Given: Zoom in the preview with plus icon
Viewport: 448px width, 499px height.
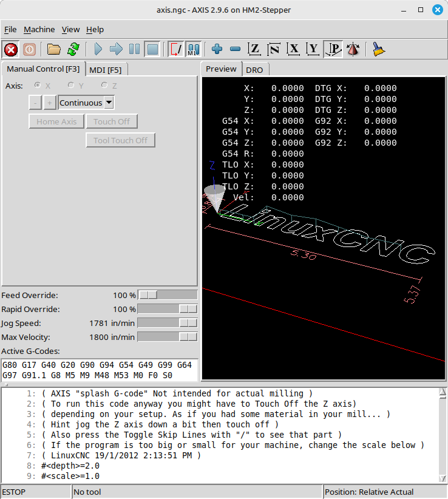Looking at the screenshot, I should pos(217,49).
